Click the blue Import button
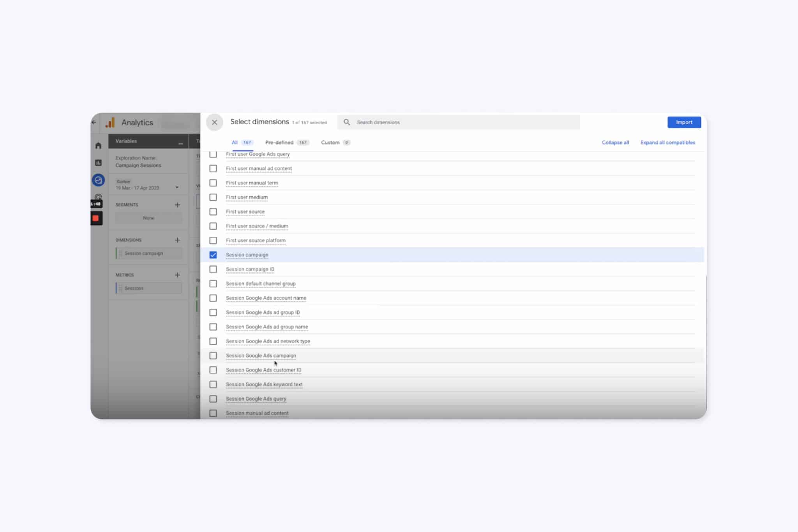 pos(684,122)
